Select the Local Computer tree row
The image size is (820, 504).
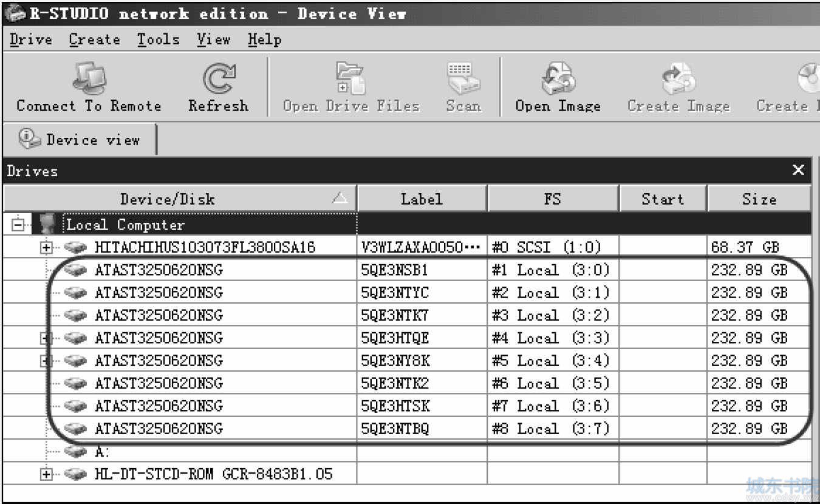(407, 225)
